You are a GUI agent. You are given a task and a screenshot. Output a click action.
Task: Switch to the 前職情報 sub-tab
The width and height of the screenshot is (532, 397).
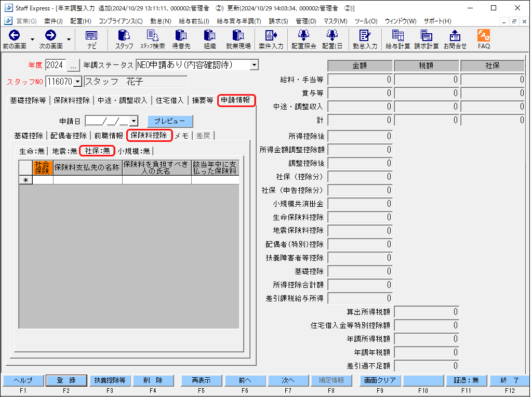coord(109,136)
